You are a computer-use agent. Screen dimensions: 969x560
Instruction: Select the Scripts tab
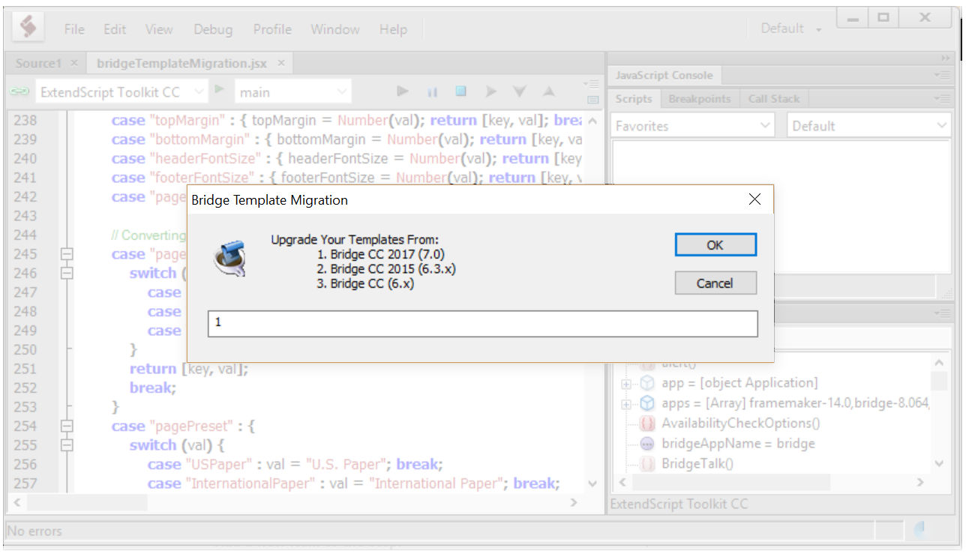(x=634, y=98)
